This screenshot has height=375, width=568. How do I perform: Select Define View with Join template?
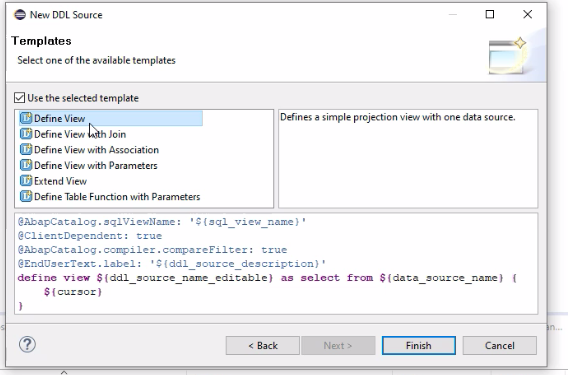tap(80, 134)
